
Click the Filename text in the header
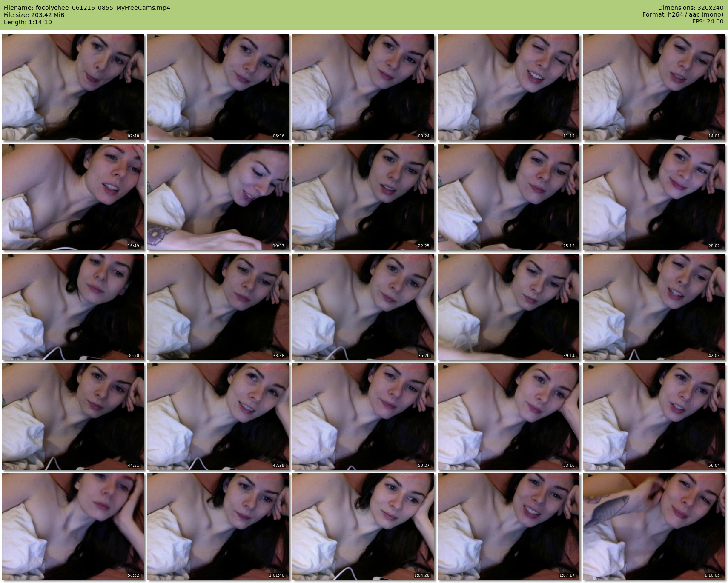click(x=87, y=8)
